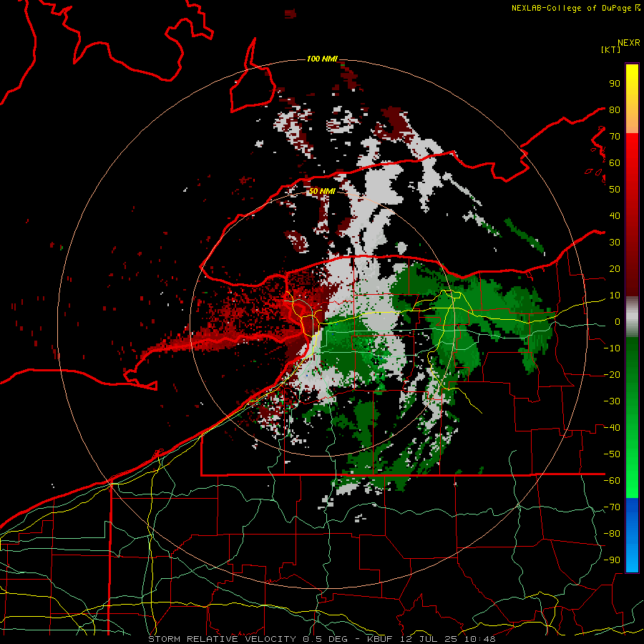Click the 30 knot tick label on scale
The image size is (644, 644).
pyautogui.click(x=615, y=243)
